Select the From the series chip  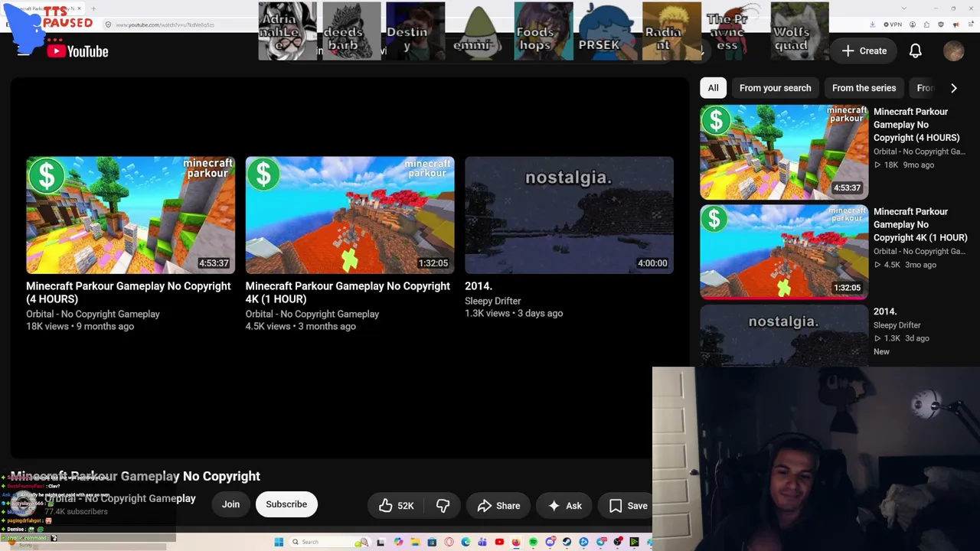tap(864, 88)
